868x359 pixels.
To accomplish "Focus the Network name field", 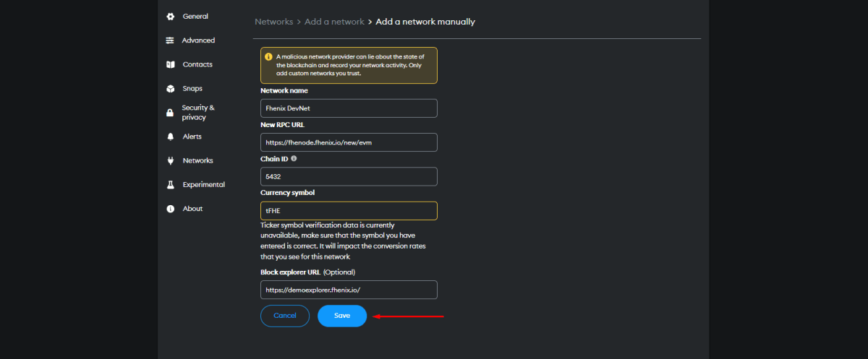I will point(349,108).
